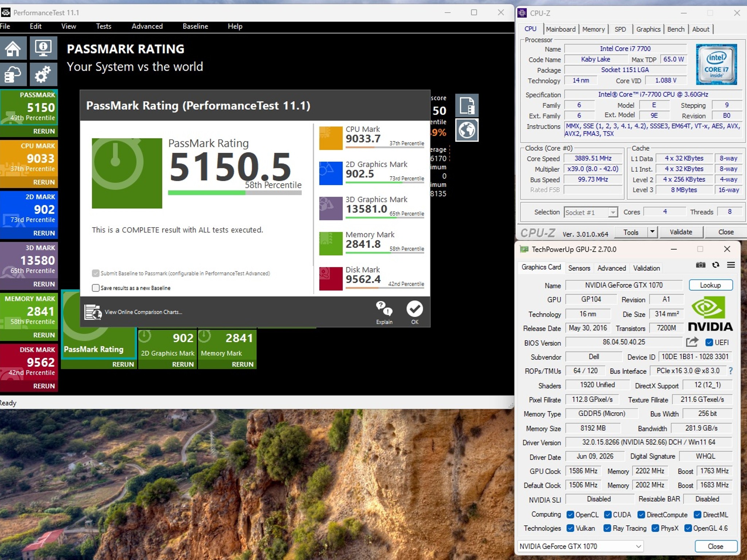
Task: Click the CPU-Z title bar app icon
Action: (x=522, y=13)
